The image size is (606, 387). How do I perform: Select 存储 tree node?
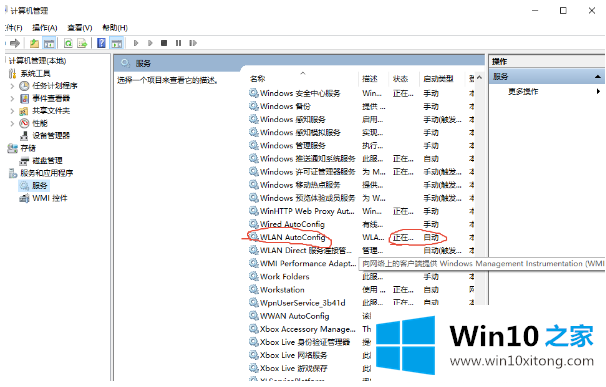(28, 148)
